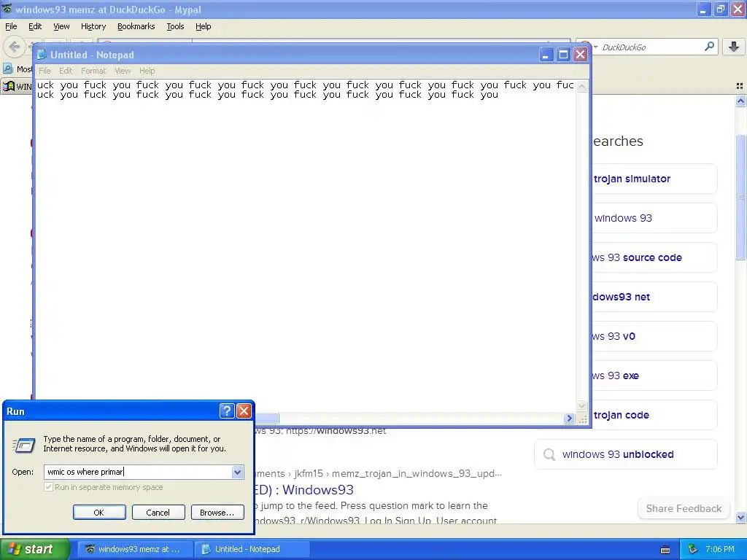Switch to Untitled - Notepad taskbar button

[x=252, y=549]
